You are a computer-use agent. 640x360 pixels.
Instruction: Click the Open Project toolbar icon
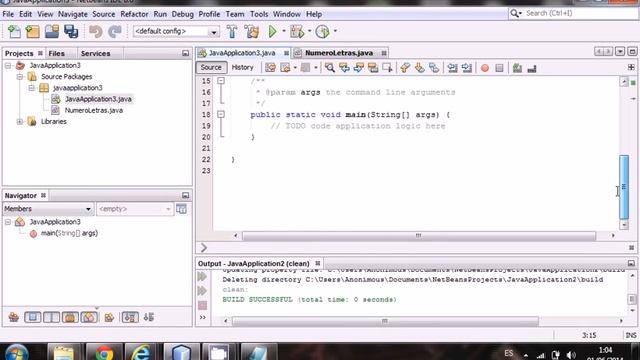52,31
